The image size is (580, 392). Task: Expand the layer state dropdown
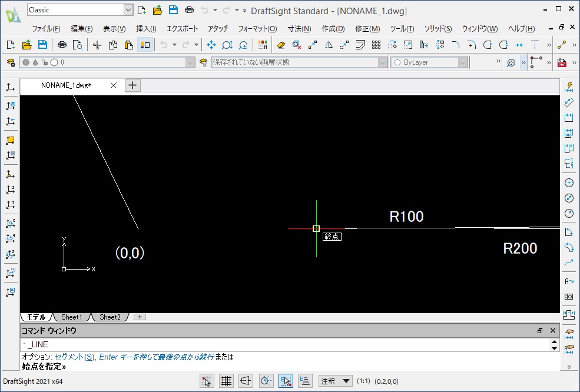pos(383,62)
